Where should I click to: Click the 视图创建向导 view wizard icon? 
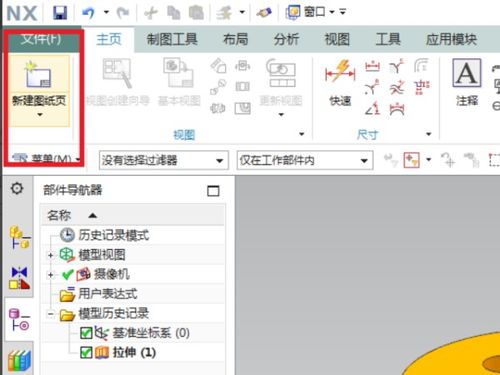pos(117,73)
